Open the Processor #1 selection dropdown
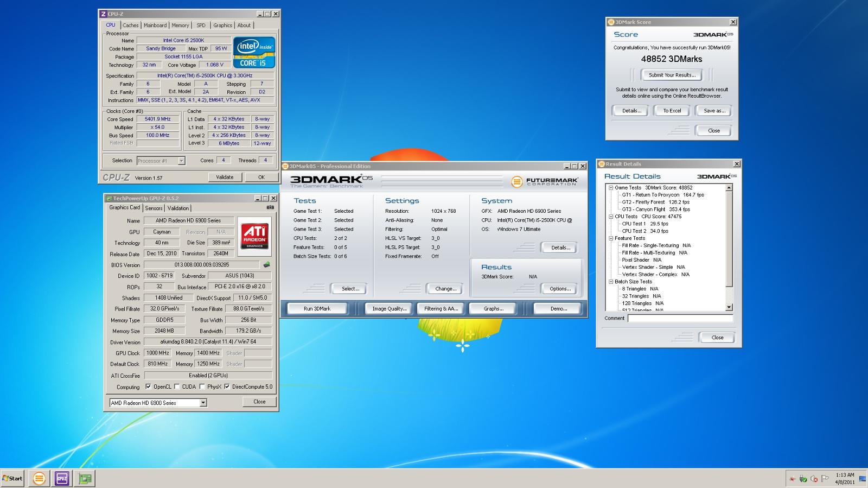This screenshot has width=868, height=488. (181, 161)
